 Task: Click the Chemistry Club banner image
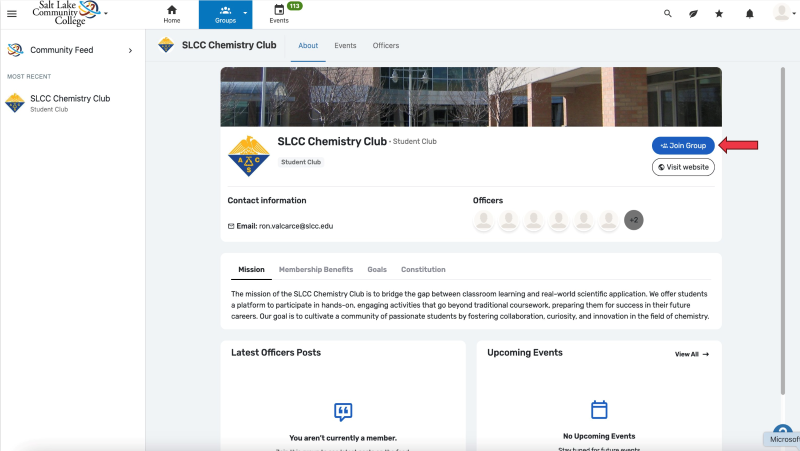[470, 97]
